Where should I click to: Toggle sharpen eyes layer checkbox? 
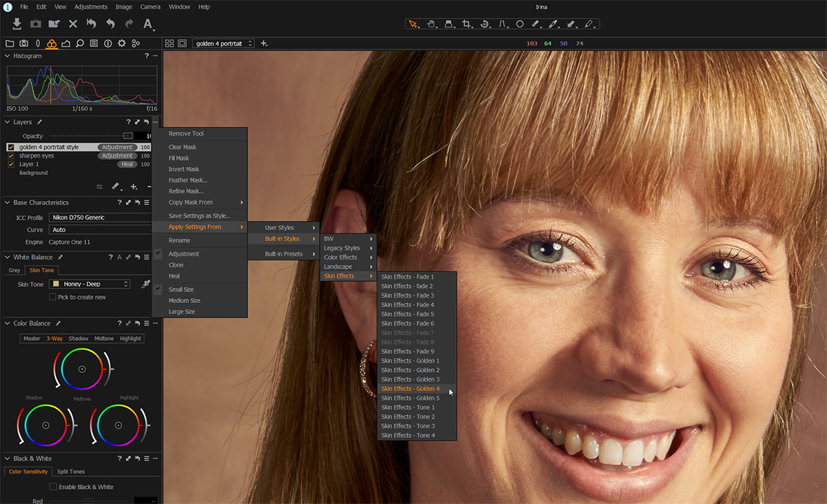[11, 156]
